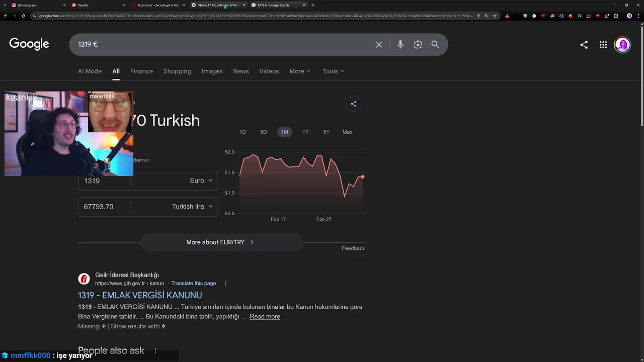Go back with the browser back arrow
The height and width of the screenshot is (362, 644).
(x=6, y=16)
